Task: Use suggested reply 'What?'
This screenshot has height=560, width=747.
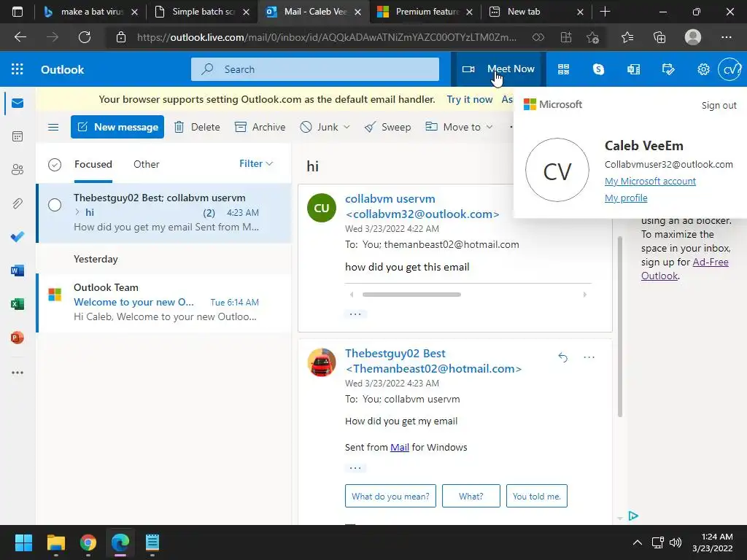Action: point(471,496)
